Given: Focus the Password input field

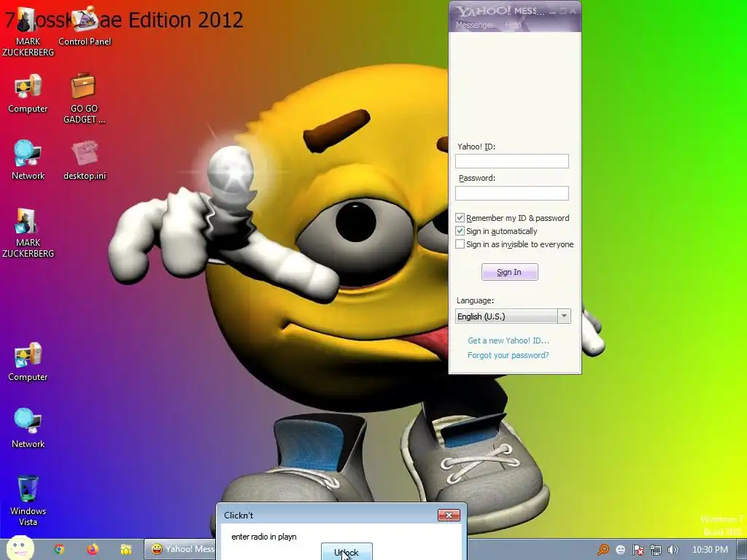Looking at the screenshot, I should [511, 192].
